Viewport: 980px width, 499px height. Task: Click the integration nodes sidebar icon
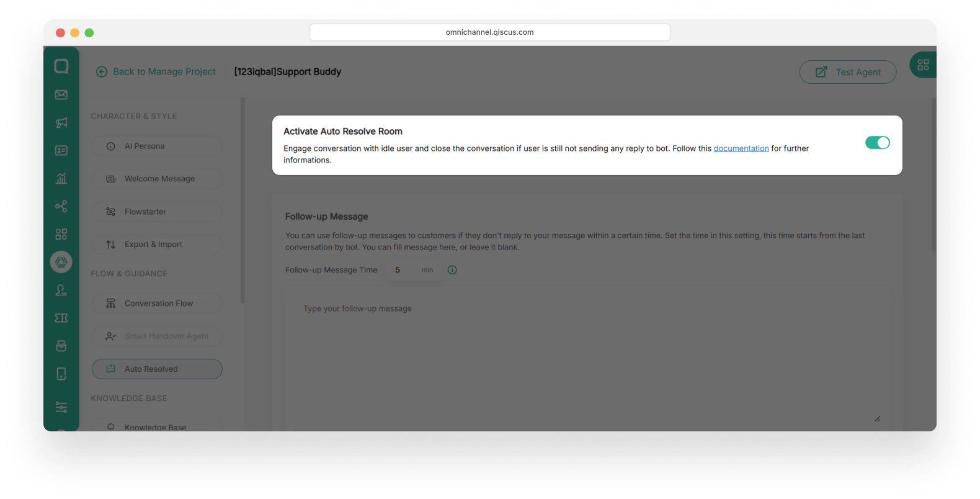tap(61, 206)
